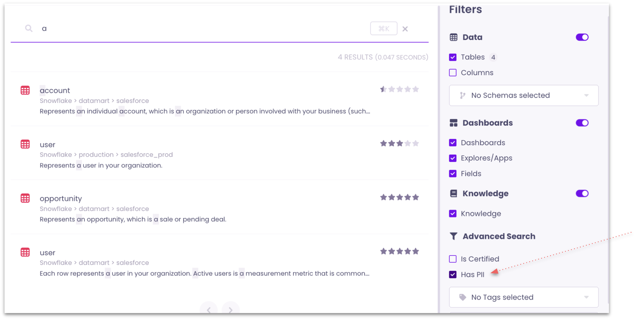Click the Knowledge book icon

(x=453, y=193)
